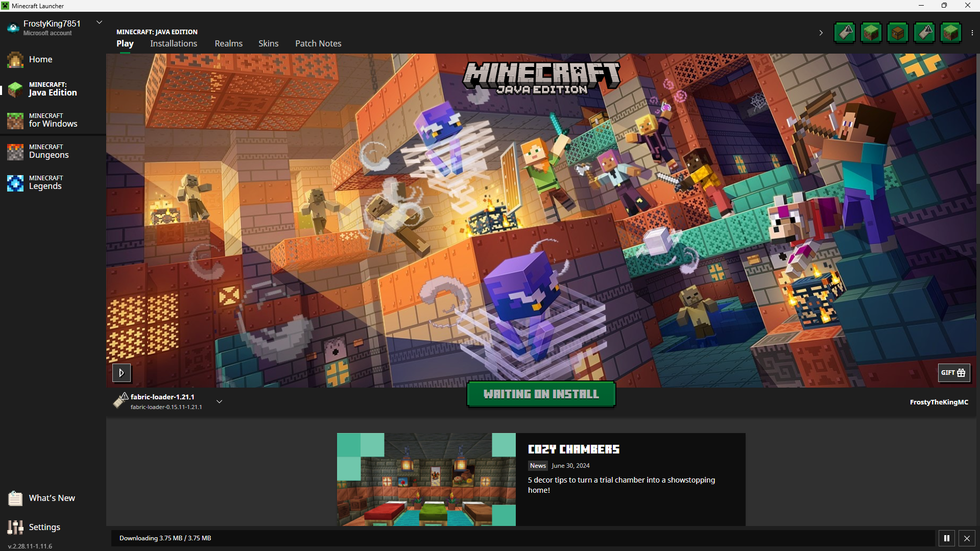Read the trial chamber decor tips description
980x551 pixels.
tap(622, 485)
